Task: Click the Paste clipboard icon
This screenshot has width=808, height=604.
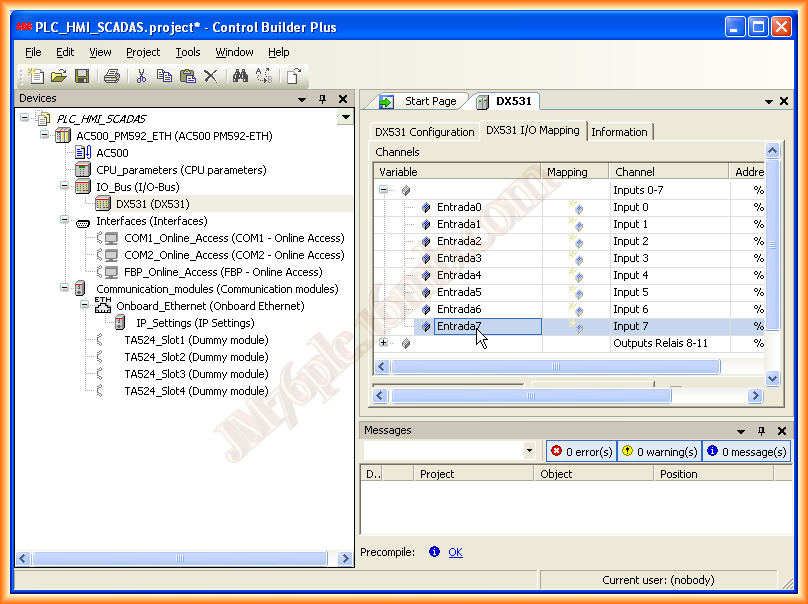Action: coord(187,76)
